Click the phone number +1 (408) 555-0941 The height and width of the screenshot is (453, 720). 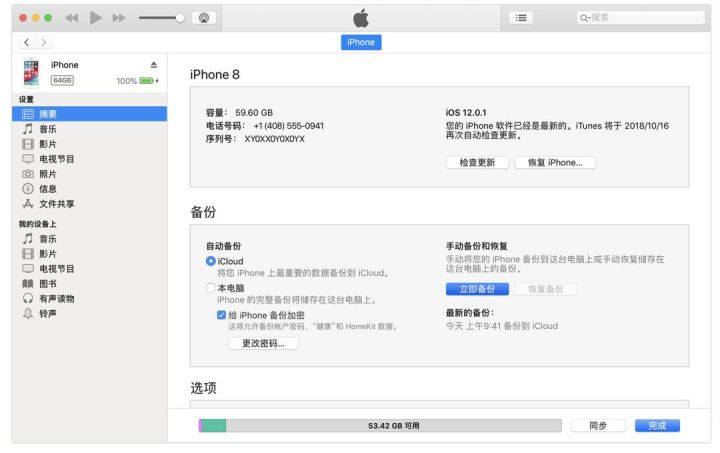[288, 126]
